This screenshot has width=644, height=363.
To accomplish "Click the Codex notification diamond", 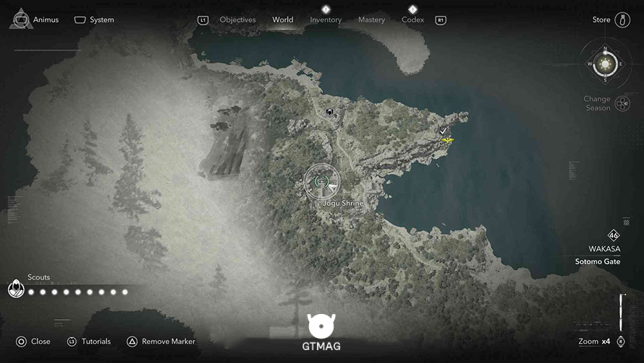I will pyautogui.click(x=413, y=9).
